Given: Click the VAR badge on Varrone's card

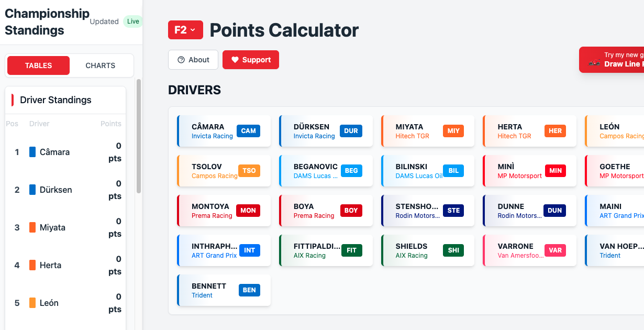Looking at the screenshot, I should (555, 250).
